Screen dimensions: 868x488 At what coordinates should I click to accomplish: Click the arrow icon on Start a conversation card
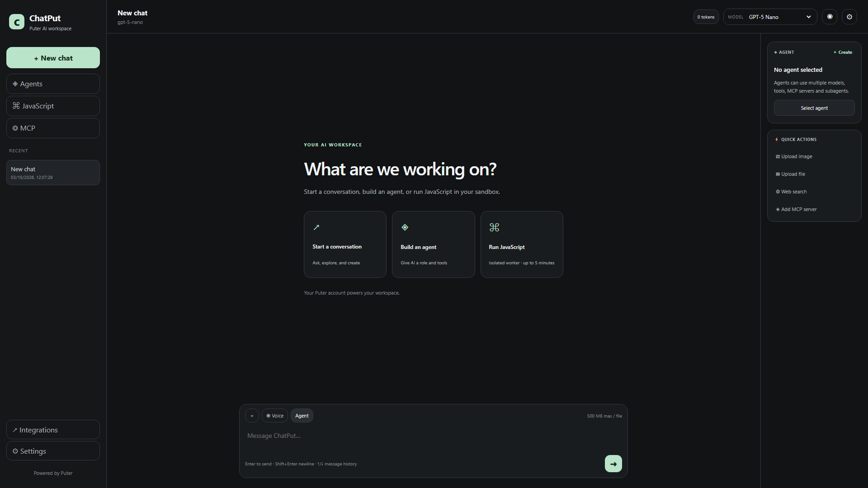tap(316, 227)
